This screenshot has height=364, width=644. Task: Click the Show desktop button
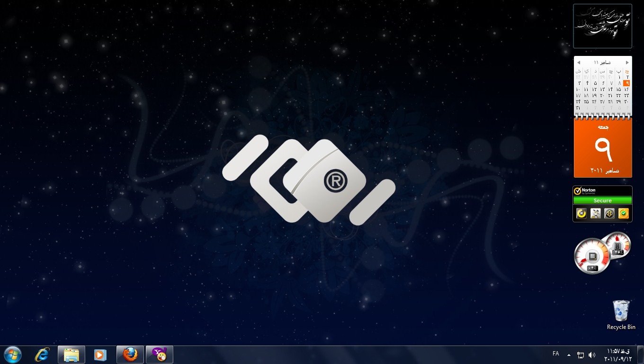pos(640,355)
